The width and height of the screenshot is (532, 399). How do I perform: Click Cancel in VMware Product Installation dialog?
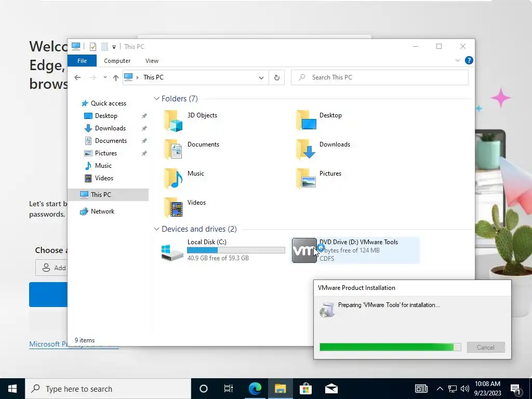click(486, 348)
